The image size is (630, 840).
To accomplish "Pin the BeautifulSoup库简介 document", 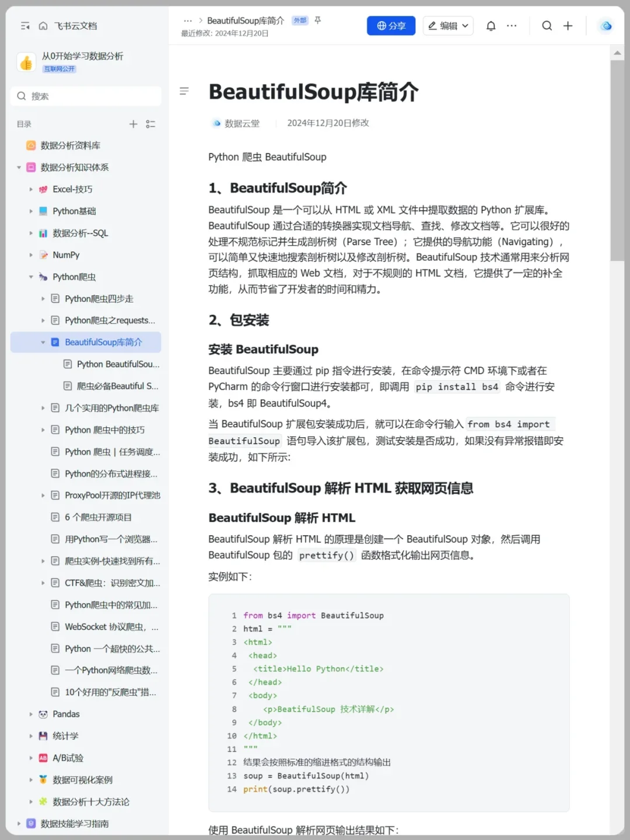I will pos(317,20).
